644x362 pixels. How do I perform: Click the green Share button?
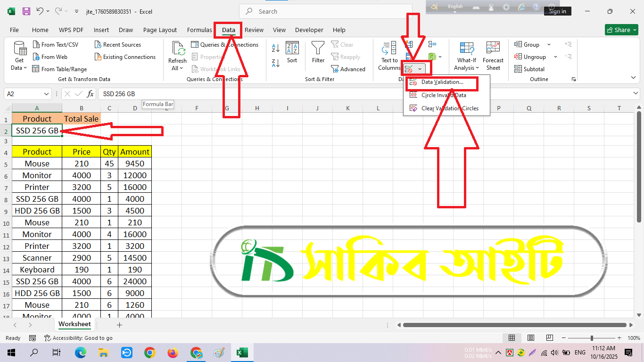(622, 30)
